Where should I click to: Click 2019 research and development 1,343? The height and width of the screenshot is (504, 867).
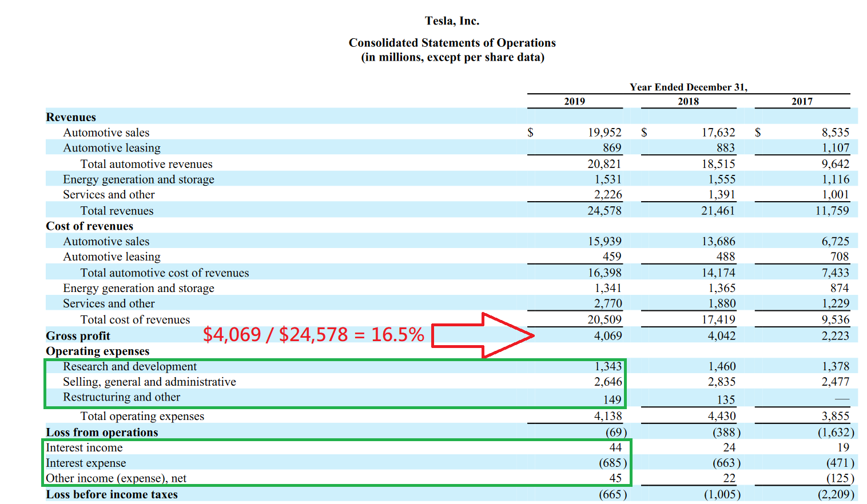coord(608,366)
